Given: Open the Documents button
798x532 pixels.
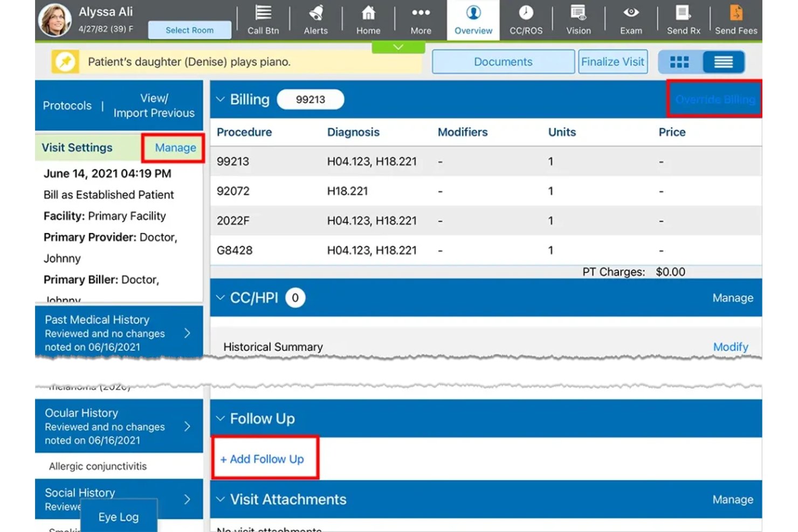Looking at the screenshot, I should pos(503,61).
